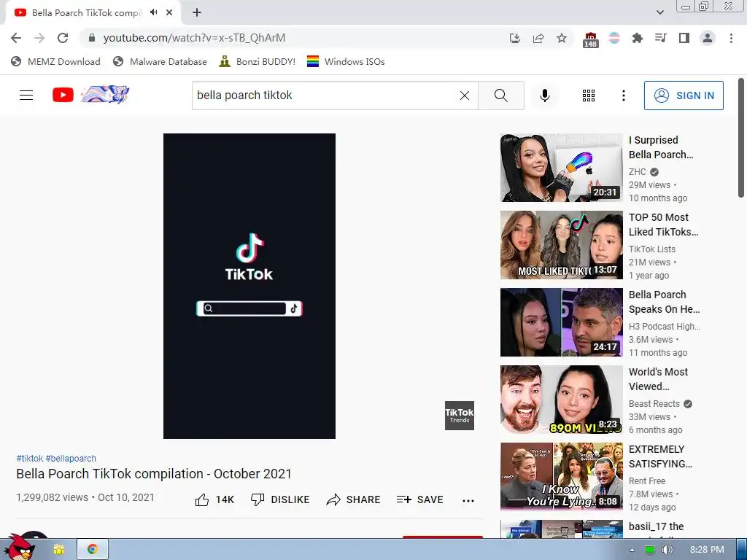Viewport: 747px width, 560px height.
Task: Click the #bellapoarch hashtag
Action: pyautogui.click(x=71, y=458)
